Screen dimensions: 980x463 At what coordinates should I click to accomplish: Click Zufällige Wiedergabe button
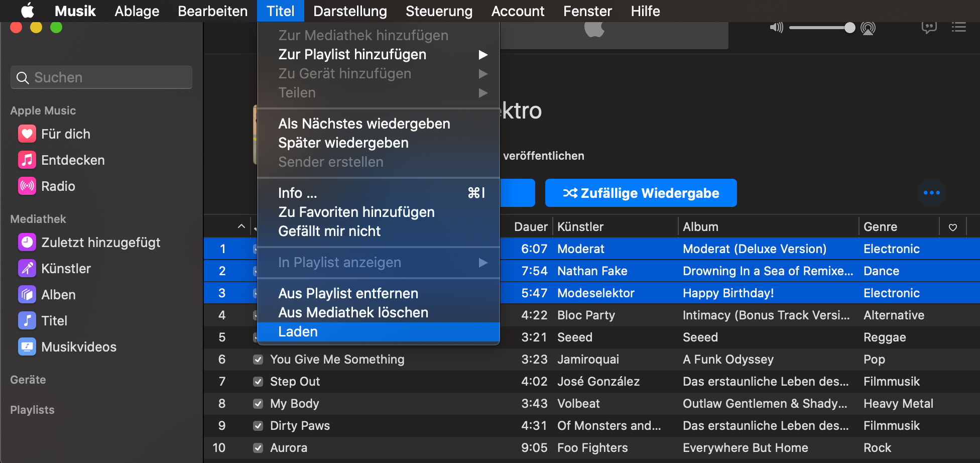click(641, 193)
